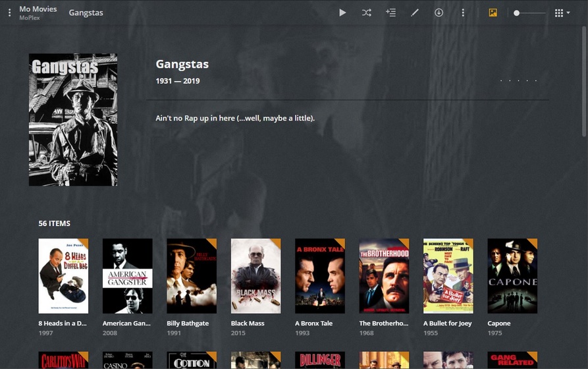
Task: Click the 'A Bullet for Joey' title text
Action: tap(447, 323)
